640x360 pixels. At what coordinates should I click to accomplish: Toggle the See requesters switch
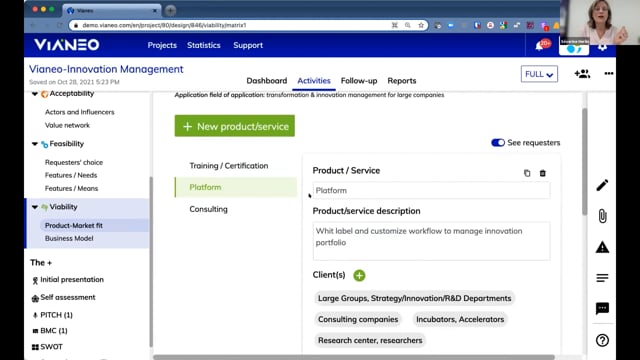coord(498,142)
